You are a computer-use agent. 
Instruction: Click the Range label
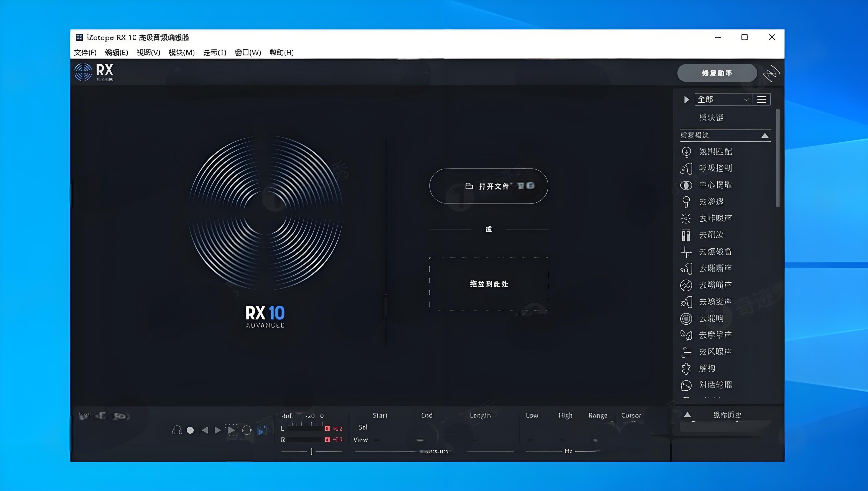(x=598, y=416)
